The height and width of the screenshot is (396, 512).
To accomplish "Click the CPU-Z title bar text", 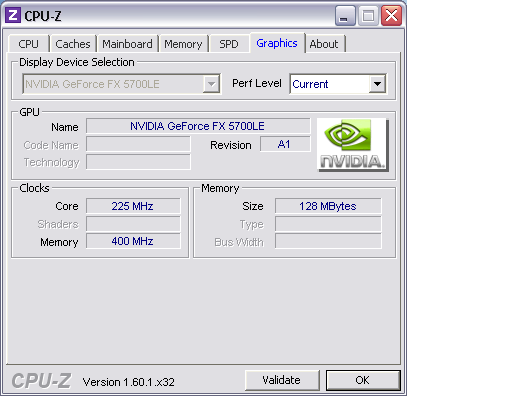I will pyautogui.click(x=43, y=16).
